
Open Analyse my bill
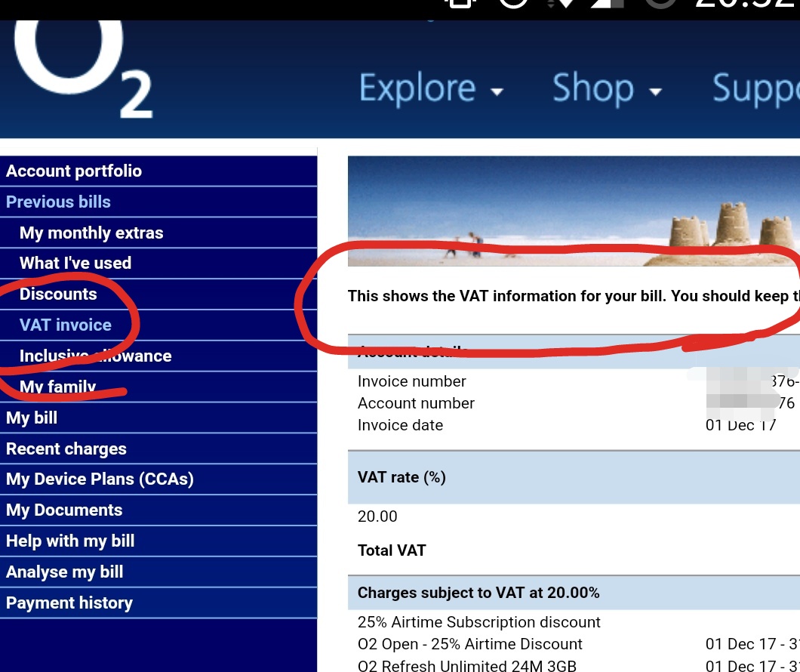pyautogui.click(x=64, y=572)
